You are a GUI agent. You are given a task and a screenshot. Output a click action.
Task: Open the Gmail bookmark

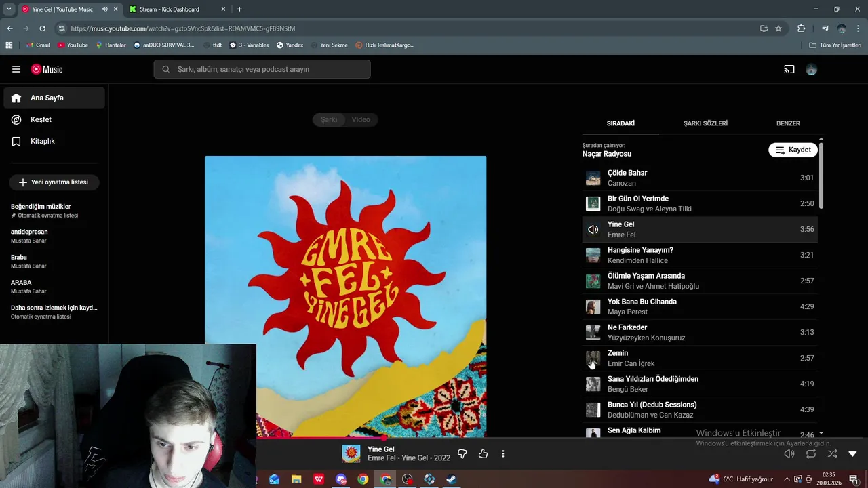click(38, 45)
